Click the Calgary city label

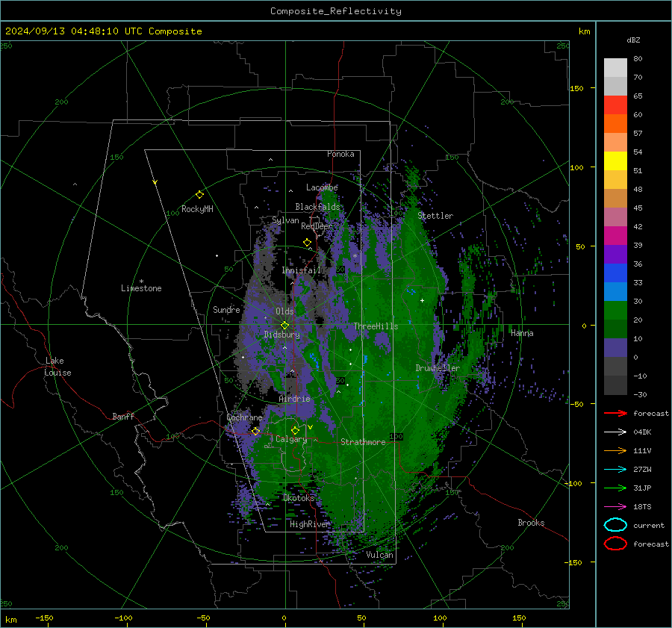[291, 439]
